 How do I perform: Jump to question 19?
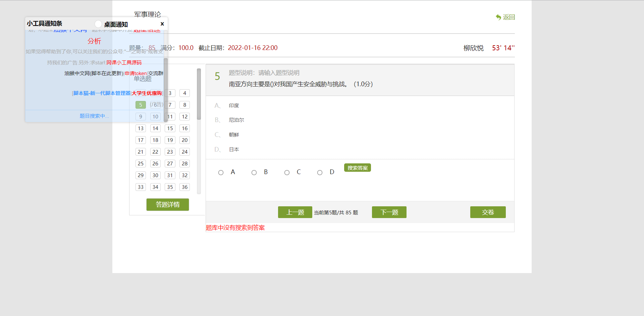(x=170, y=140)
